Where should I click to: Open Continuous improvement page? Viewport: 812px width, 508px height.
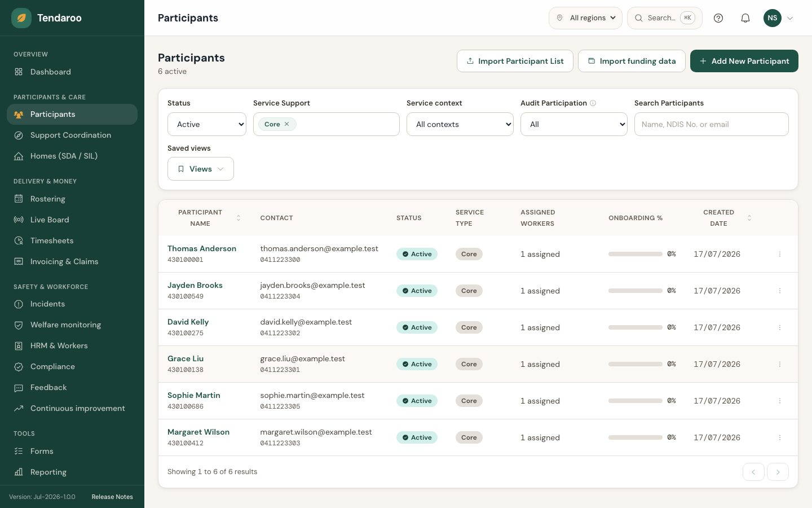click(x=72, y=408)
